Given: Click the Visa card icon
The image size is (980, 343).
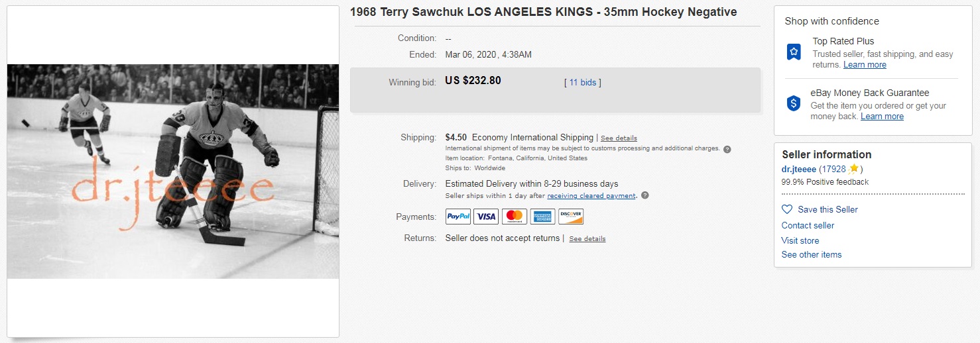Looking at the screenshot, I should 486,217.
